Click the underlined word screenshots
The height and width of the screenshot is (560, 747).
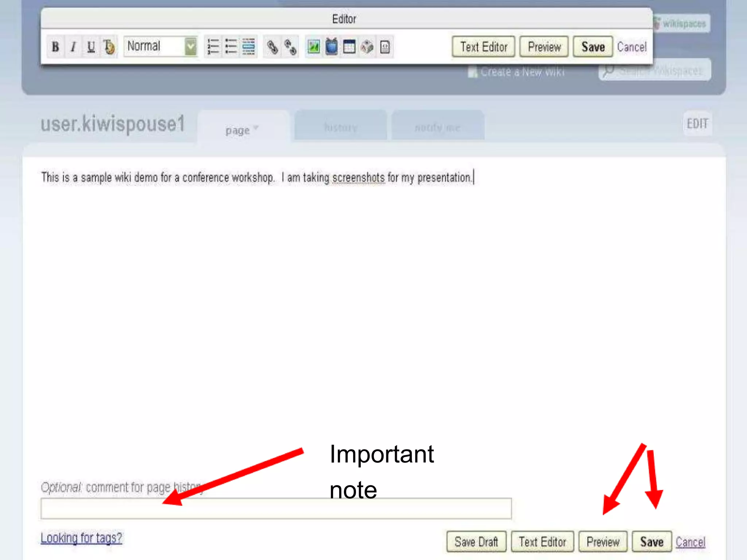point(359,178)
